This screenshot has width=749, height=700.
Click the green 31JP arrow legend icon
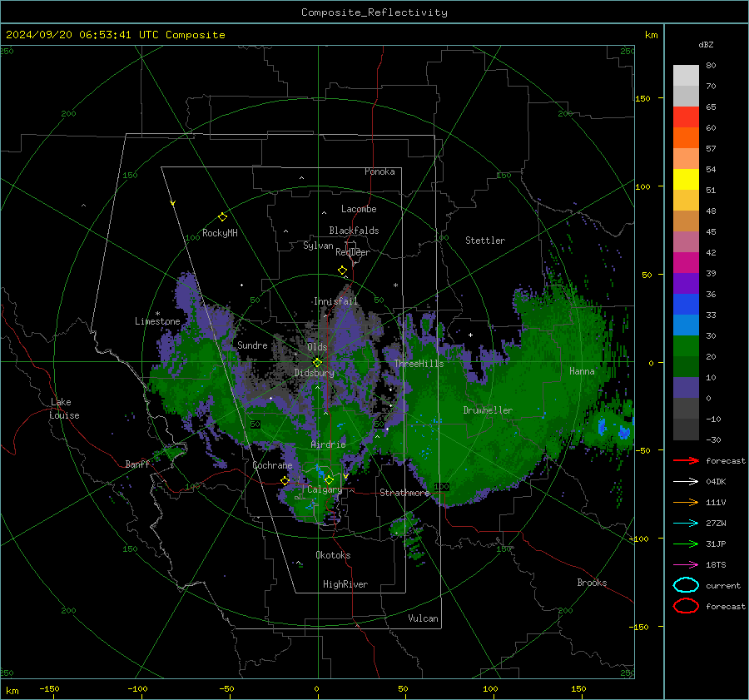(686, 544)
